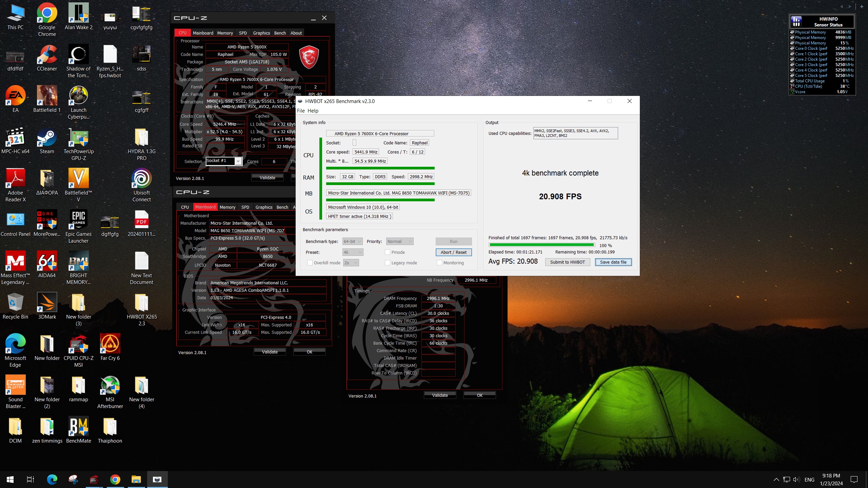The height and width of the screenshot is (488, 868).
Task: Click the Chrome icon in the taskbar
Action: [x=115, y=480]
